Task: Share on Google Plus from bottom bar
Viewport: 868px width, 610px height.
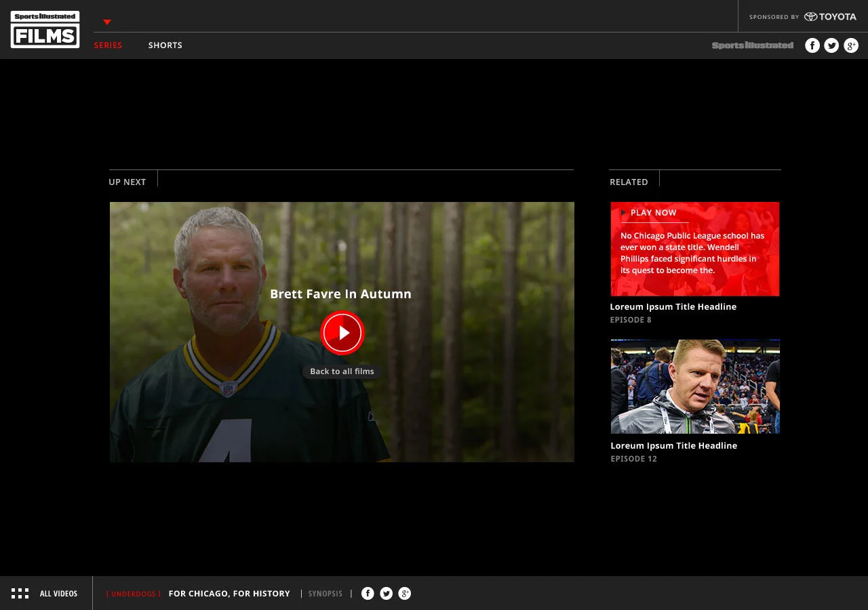Action: pyautogui.click(x=405, y=594)
